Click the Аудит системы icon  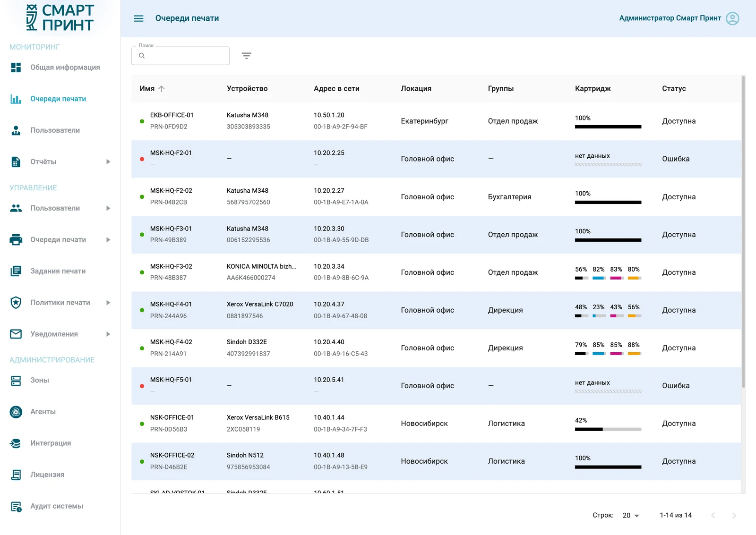point(16,507)
